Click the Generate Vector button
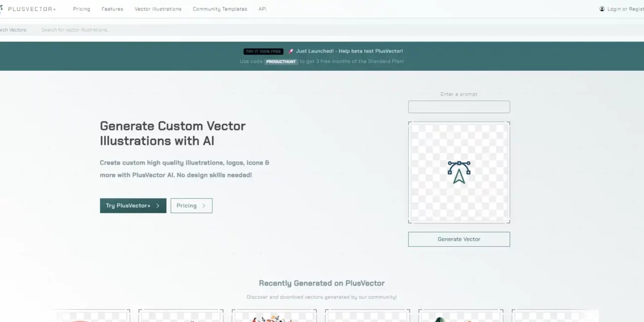This screenshot has height=322, width=644. pyautogui.click(x=459, y=239)
